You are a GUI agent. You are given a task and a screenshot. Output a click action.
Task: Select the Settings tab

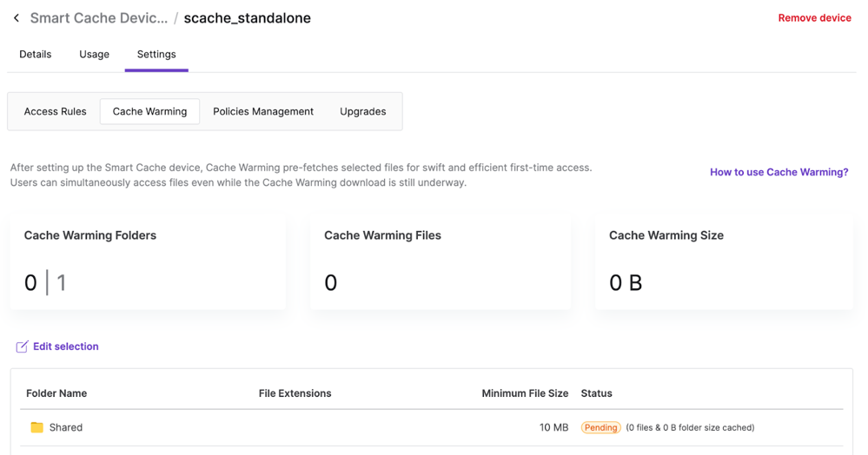tap(156, 54)
